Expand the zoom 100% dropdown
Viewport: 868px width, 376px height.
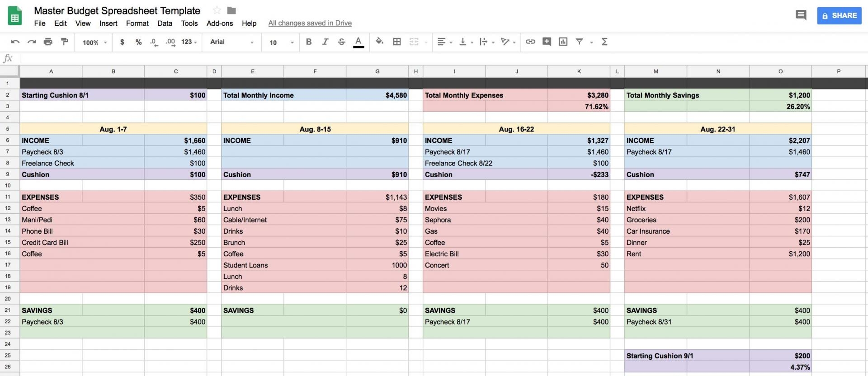(94, 42)
